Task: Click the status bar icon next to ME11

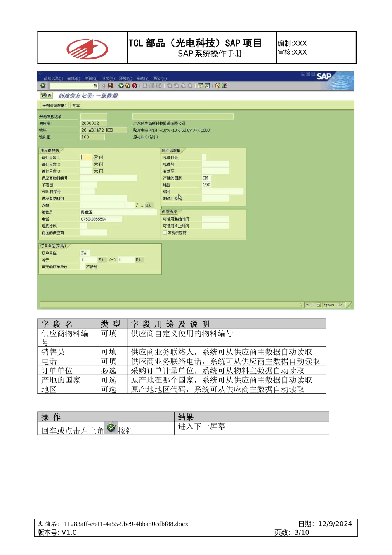Action: click(319, 305)
